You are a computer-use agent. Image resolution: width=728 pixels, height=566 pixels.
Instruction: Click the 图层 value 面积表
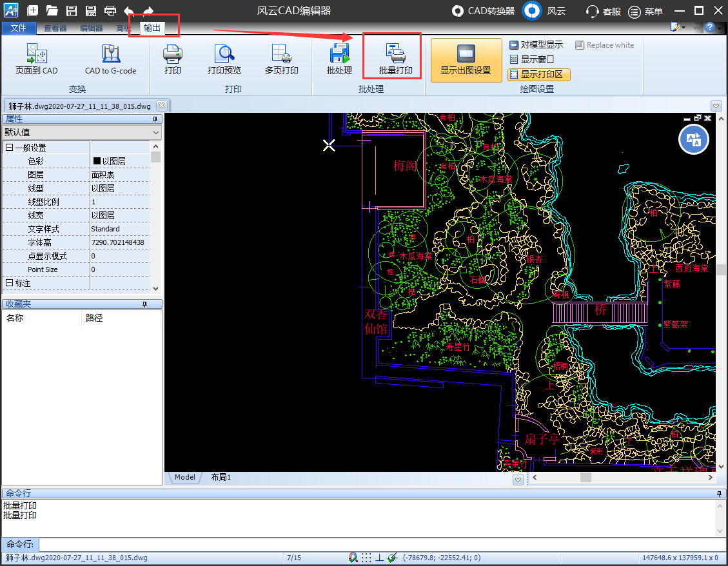click(103, 175)
